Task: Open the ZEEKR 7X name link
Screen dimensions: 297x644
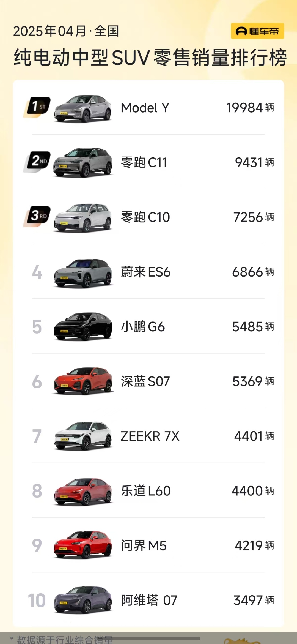Action: click(x=150, y=436)
